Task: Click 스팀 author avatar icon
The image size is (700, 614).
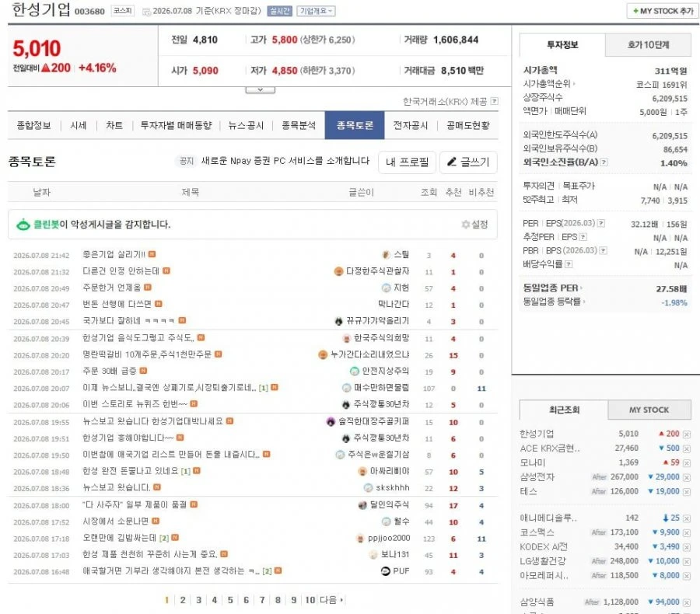Action: click(x=386, y=254)
